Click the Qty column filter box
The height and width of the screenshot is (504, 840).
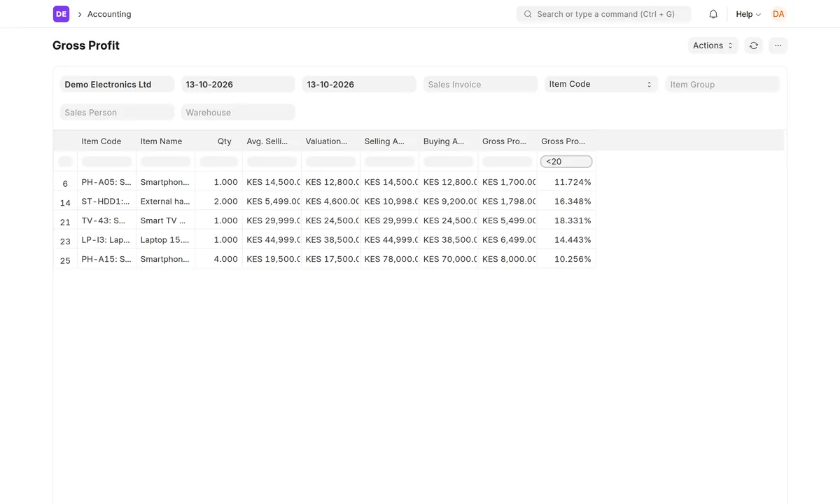[x=218, y=162]
